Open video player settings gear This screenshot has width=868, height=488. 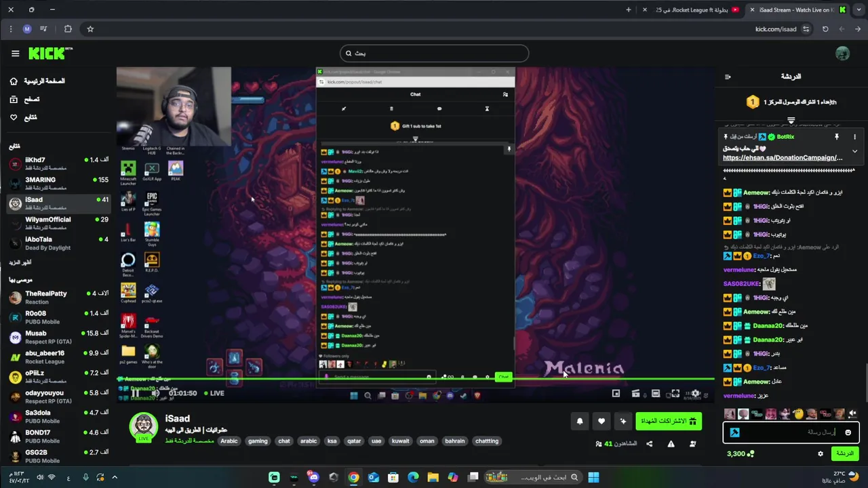pos(695,393)
